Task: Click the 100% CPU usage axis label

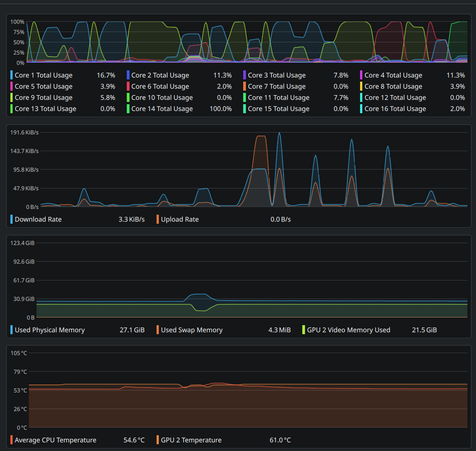Action: point(17,22)
